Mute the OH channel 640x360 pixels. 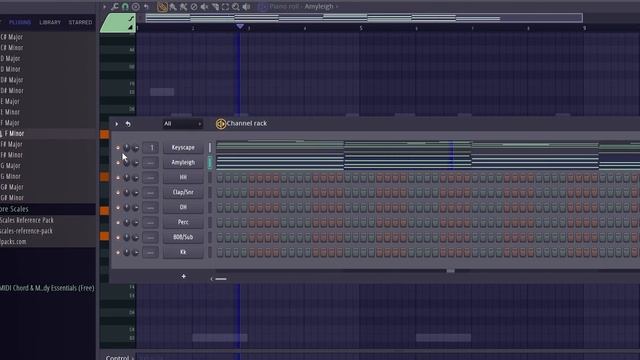118,208
